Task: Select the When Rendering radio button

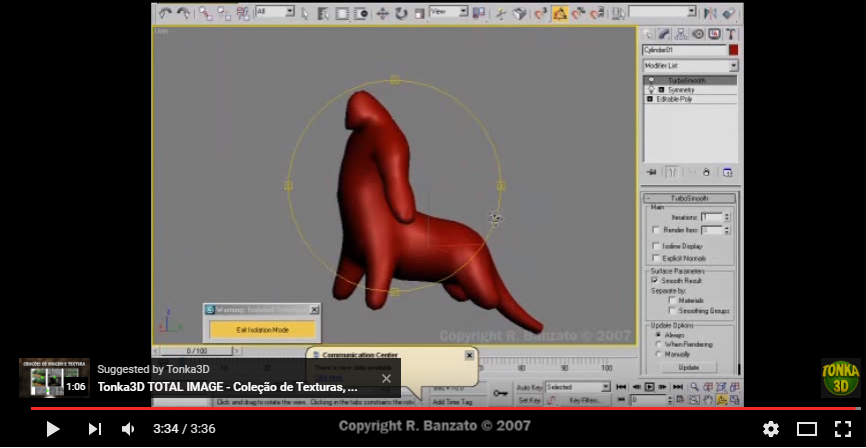Action: 658,344
